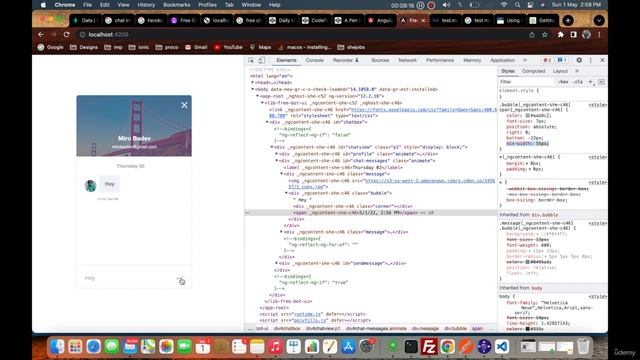This screenshot has height=360, width=640.
Task: Open the History menu in the menu bar
Action: [146, 5]
